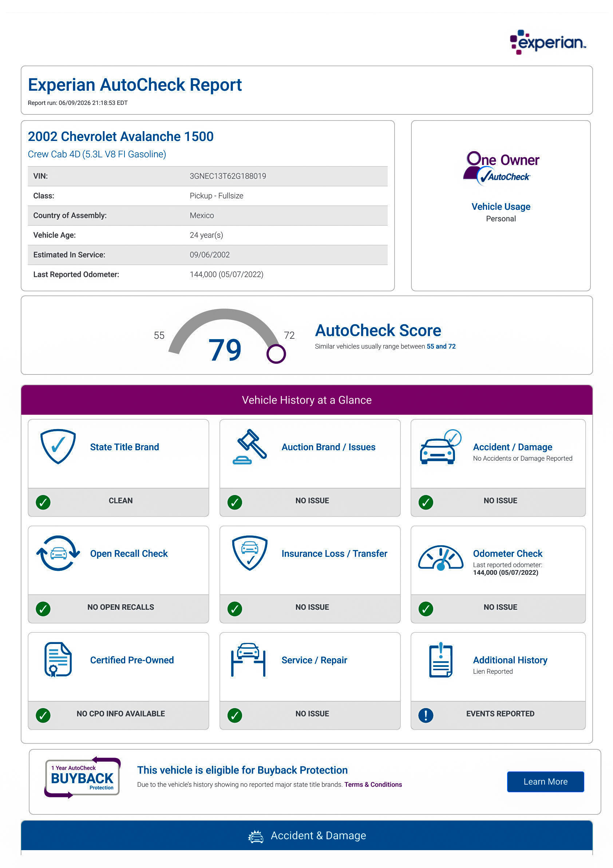613x868 pixels.
Task: Click the auction gavel icon
Action: [x=250, y=447]
